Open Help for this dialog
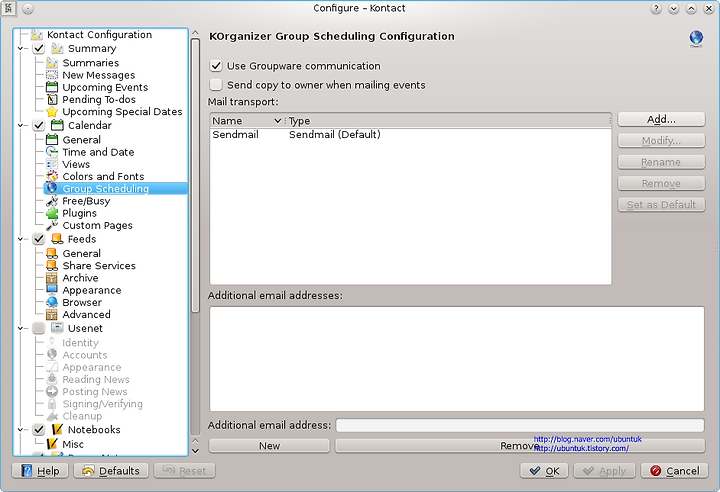The height and width of the screenshot is (492, 720). pyautogui.click(x=40, y=471)
